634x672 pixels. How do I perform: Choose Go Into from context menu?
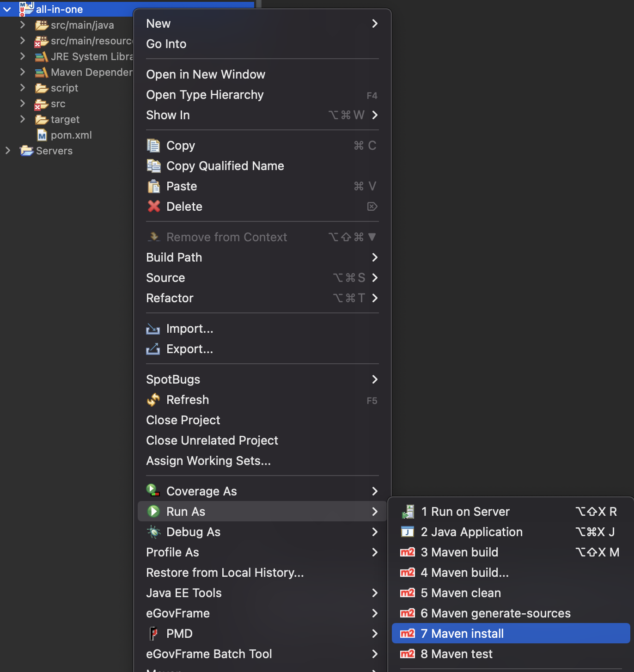click(262, 44)
